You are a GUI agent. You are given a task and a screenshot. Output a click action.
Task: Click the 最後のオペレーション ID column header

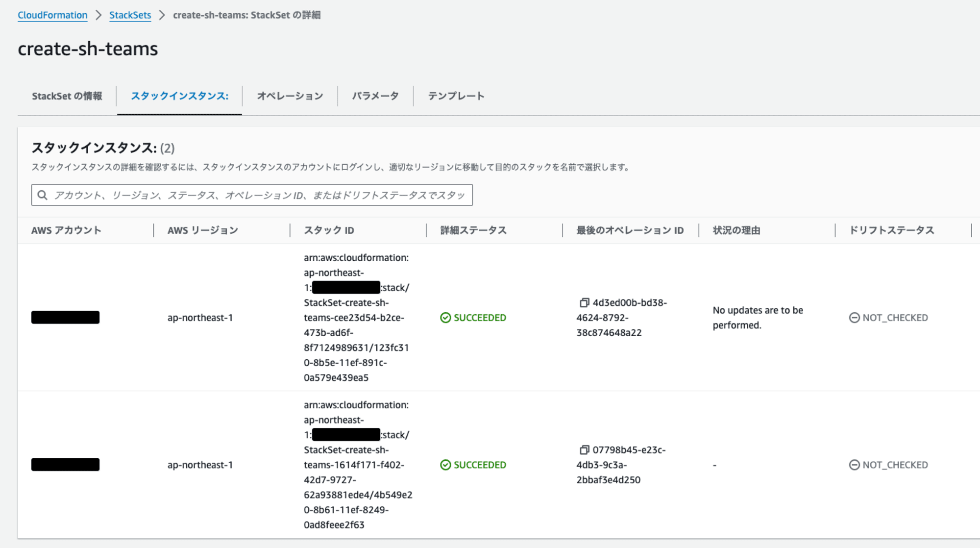[x=630, y=230]
